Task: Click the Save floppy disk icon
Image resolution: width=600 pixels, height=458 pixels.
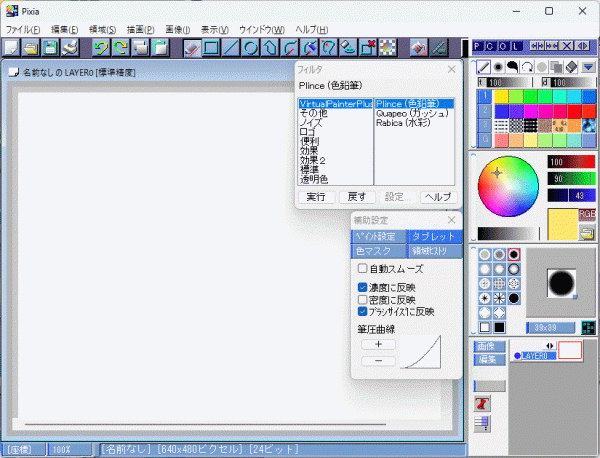Action: [50, 48]
